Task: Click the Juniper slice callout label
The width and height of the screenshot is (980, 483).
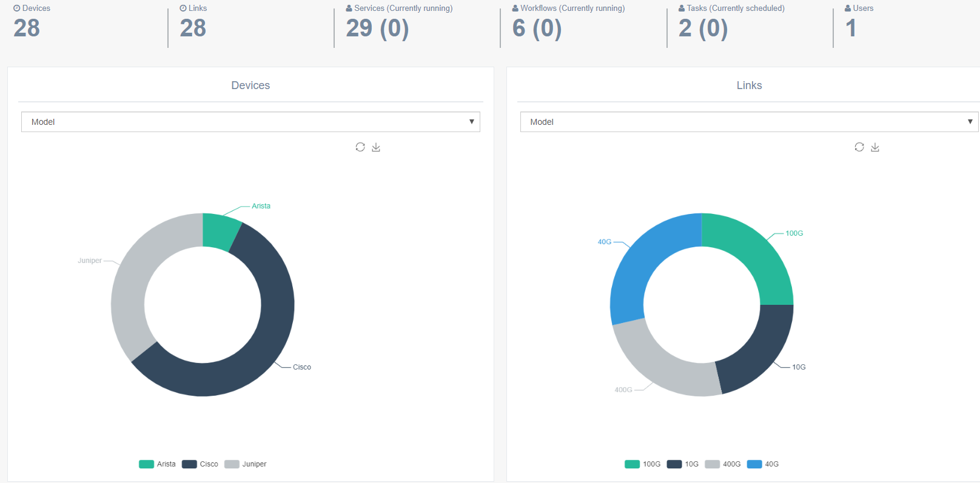Action: point(90,261)
